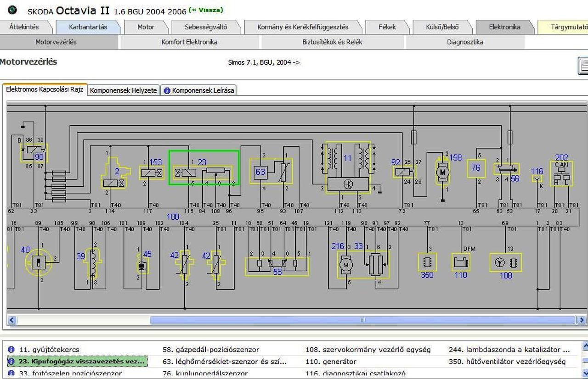
Task: Open 58. gázpedál-pozíciószenzor entry
Action: pyautogui.click(x=211, y=350)
